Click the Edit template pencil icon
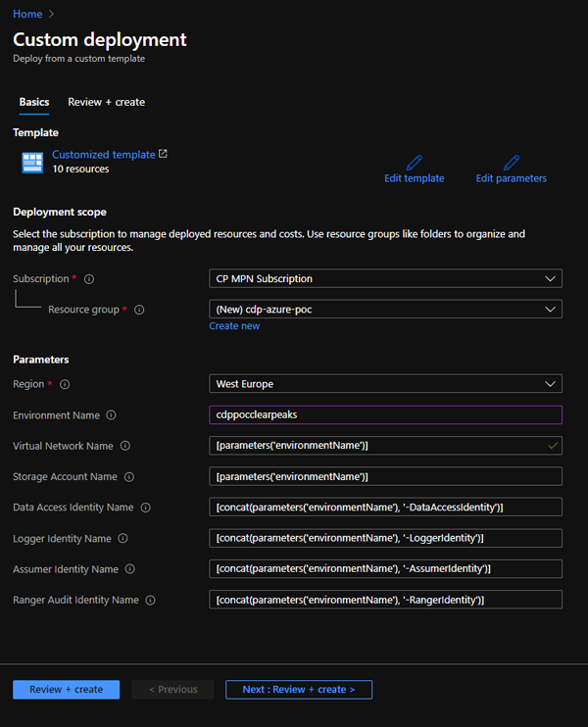 coord(415,163)
